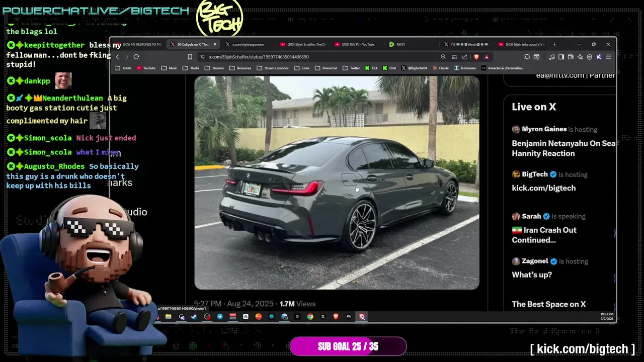Image resolution: width=644 pixels, height=362 pixels.
Task: Open the Streams bookmark folder
Action: 214,68
